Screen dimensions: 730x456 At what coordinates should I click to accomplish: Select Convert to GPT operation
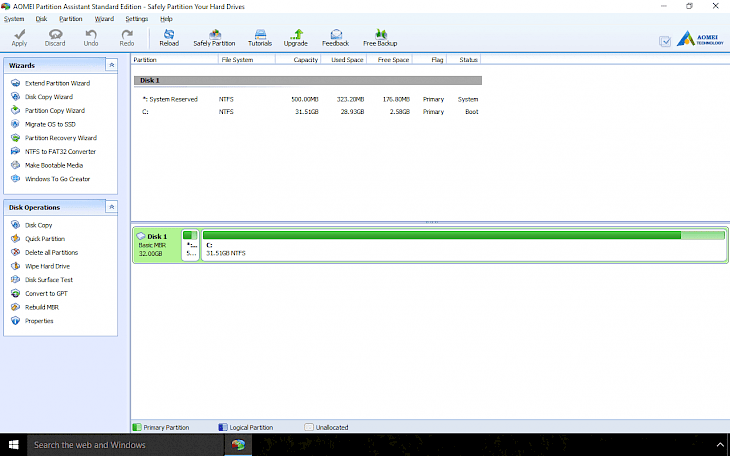(x=46, y=293)
